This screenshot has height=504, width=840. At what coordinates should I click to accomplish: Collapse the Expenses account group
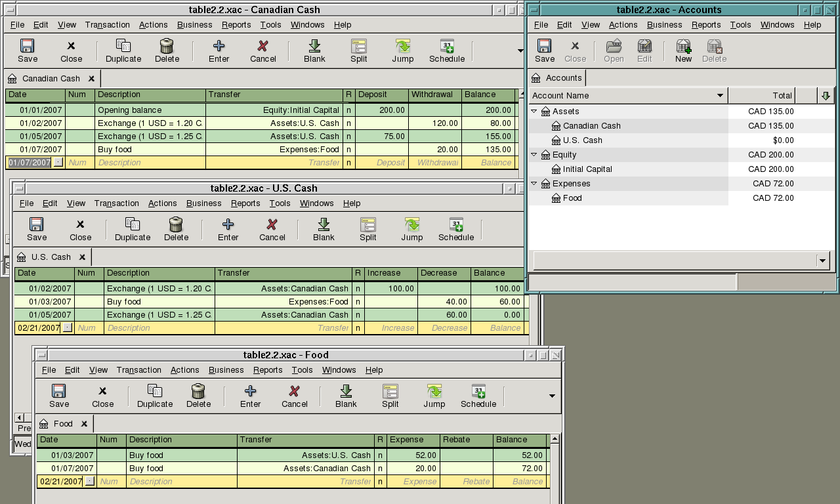pos(534,184)
